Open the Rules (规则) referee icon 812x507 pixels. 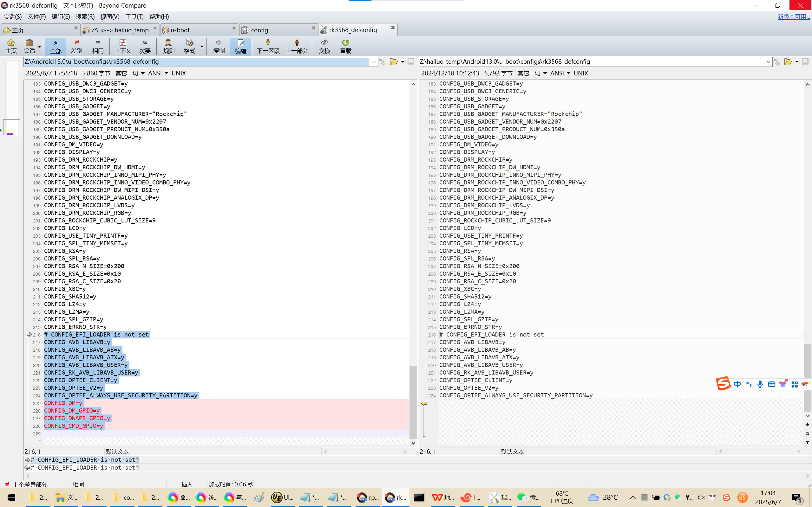(x=168, y=46)
